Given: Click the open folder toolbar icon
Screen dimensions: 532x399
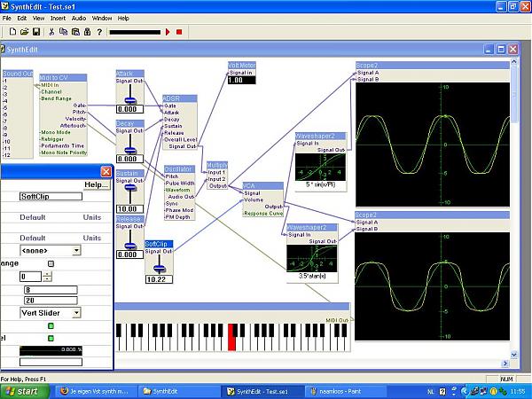Looking at the screenshot, I should point(24,32).
